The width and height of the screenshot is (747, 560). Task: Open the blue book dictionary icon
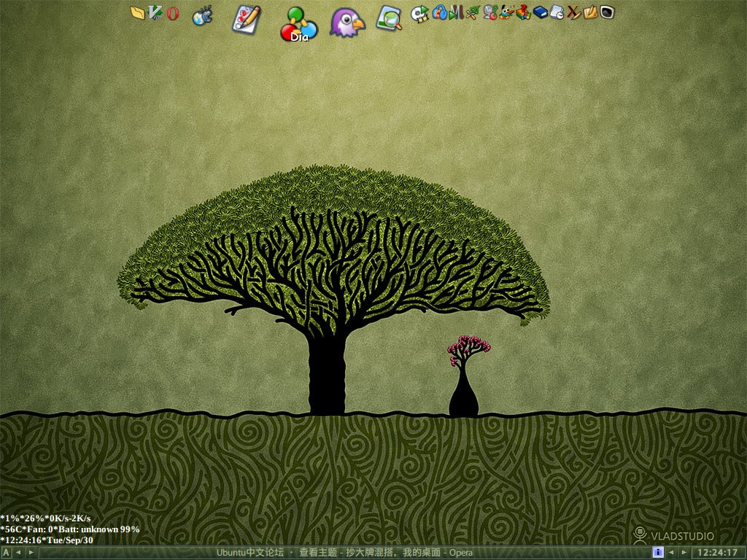(x=541, y=12)
